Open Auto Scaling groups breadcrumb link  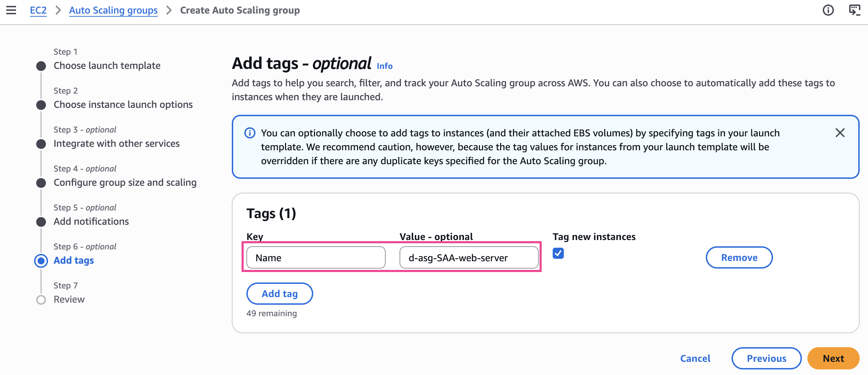tap(113, 10)
